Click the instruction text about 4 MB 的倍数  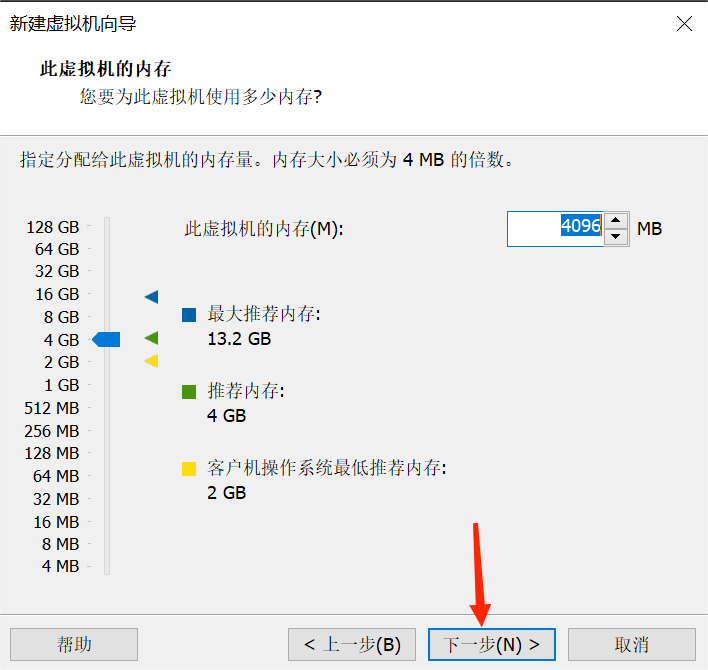coord(266,160)
